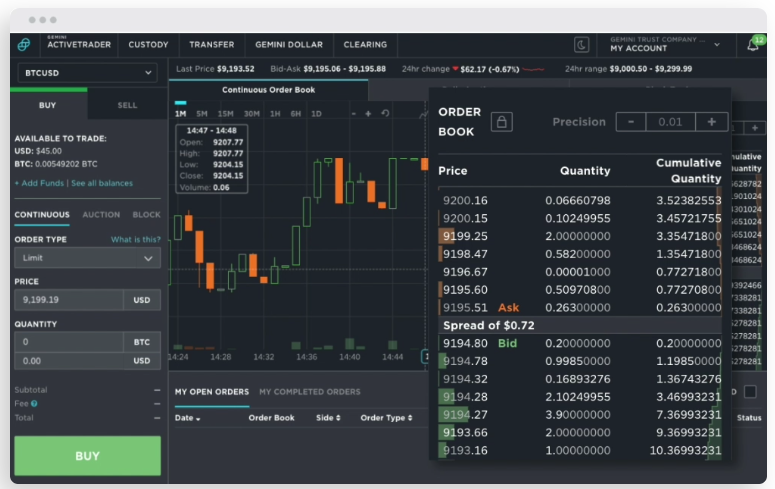
Task: Increase order book precision with plus
Action: click(x=711, y=122)
